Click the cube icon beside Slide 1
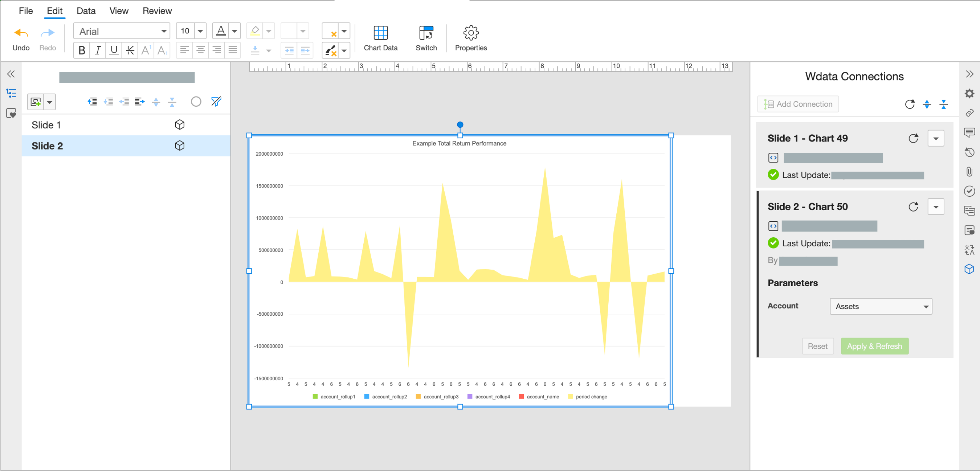980x471 pixels. 180,125
